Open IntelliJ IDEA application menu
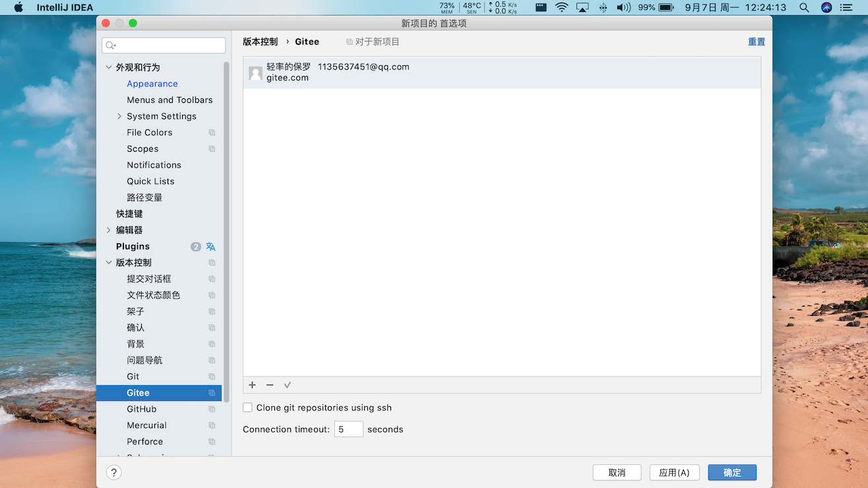Viewport: 868px width, 488px height. click(65, 7)
